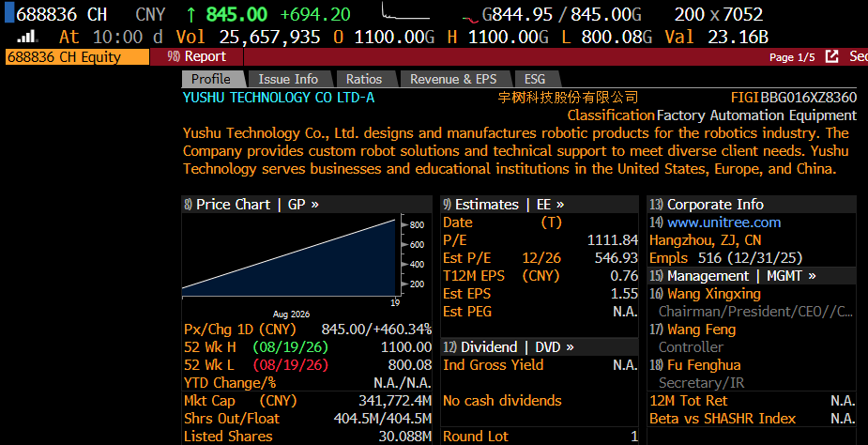Open the 98) Report button
This screenshot has height=445, width=868.
pyautogui.click(x=196, y=56)
